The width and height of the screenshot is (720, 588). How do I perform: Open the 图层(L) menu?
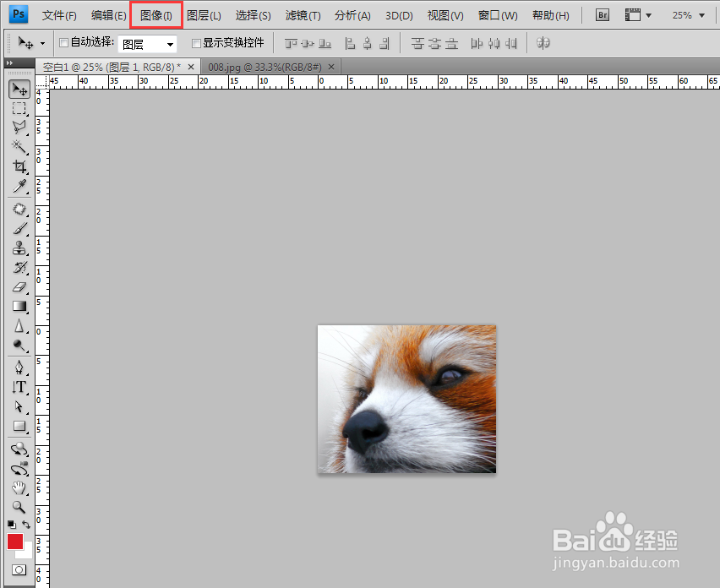(204, 15)
